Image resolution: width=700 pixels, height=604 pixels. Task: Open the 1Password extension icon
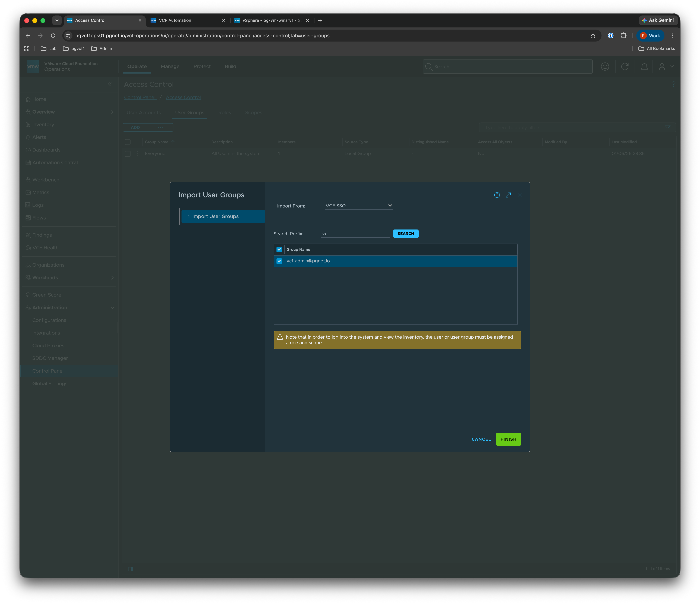[610, 36]
